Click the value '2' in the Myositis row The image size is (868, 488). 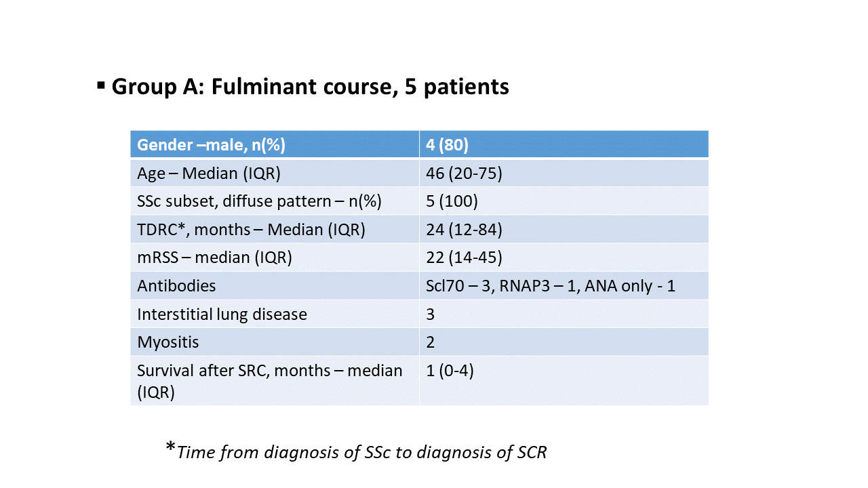431,342
